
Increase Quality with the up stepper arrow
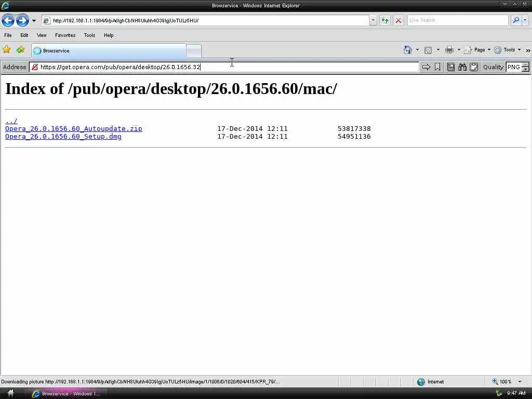(x=525, y=64)
